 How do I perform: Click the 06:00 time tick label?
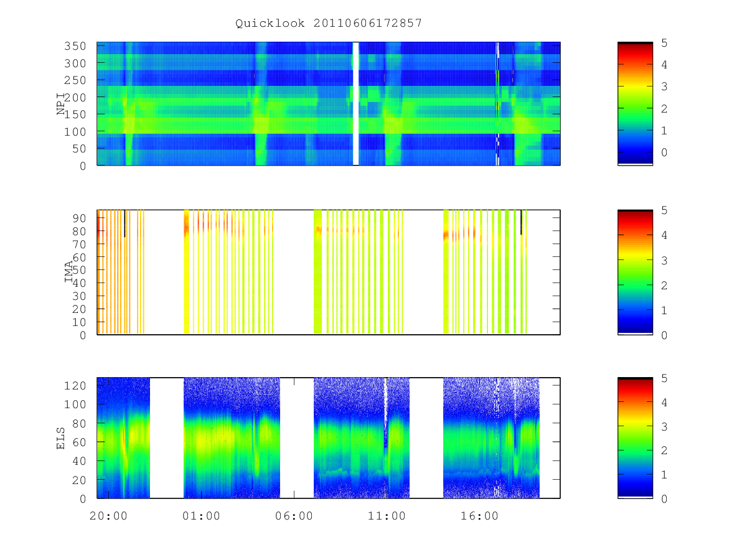[294, 516]
